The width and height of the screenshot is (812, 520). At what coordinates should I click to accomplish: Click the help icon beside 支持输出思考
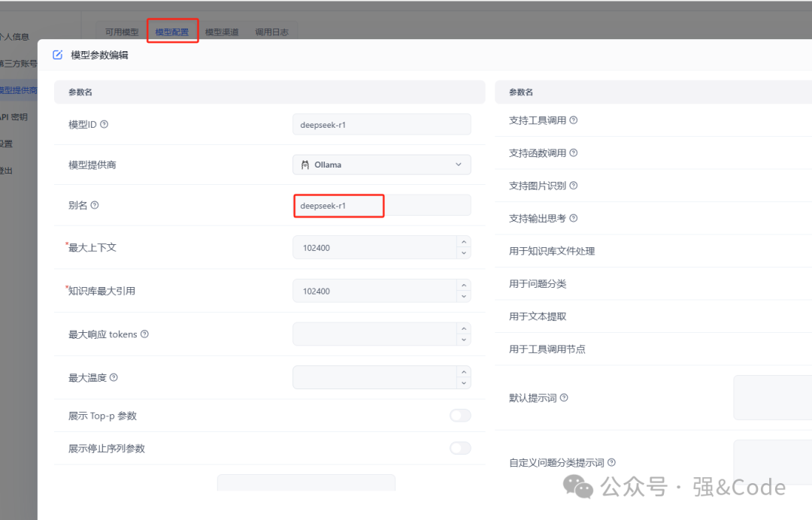point(574,218)
